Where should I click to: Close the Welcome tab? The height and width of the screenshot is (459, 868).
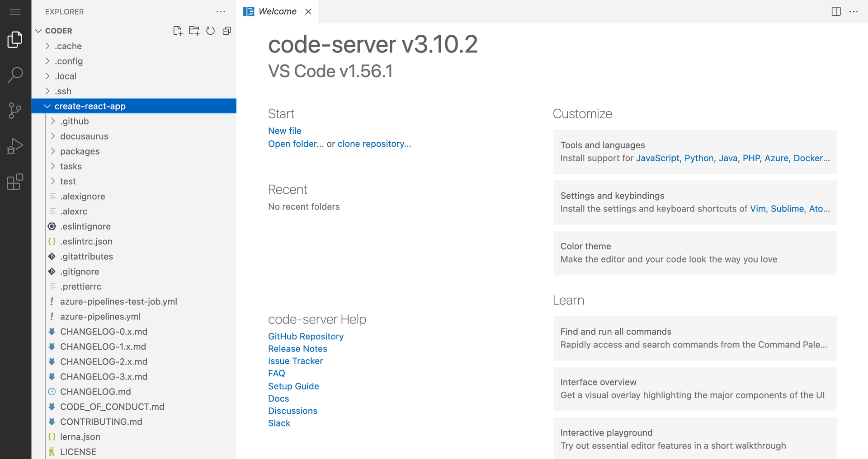coord(308,12)
